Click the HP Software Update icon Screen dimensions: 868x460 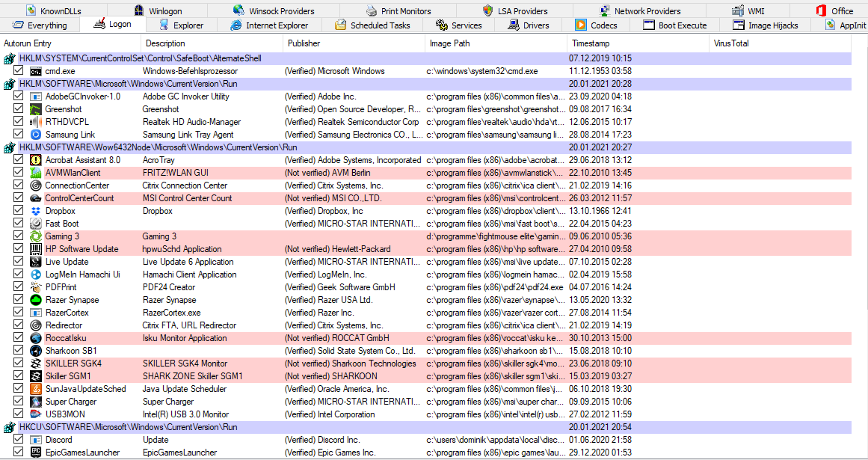tap(35, 249)
